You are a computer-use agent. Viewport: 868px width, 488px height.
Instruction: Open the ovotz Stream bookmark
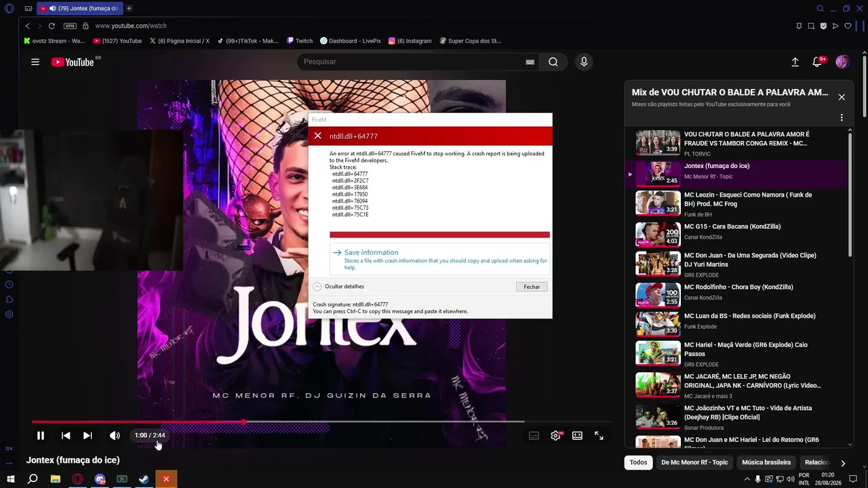(54, 41)
